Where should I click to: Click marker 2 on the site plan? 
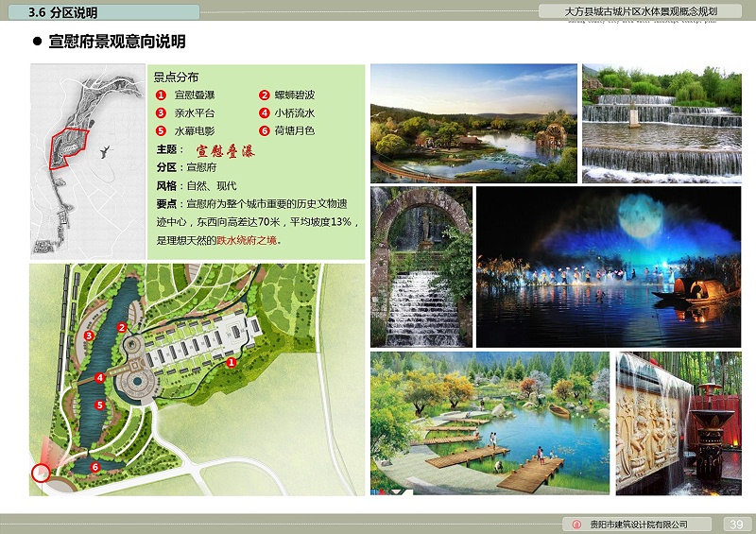point(121,327)
